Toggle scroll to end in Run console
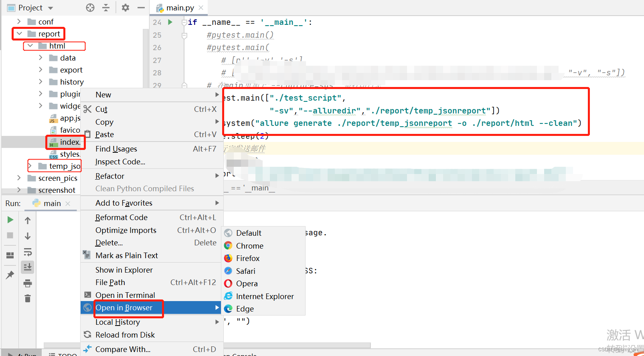Image resolution: width=644 pixels, height=356 pixels. tap(28, 267)
